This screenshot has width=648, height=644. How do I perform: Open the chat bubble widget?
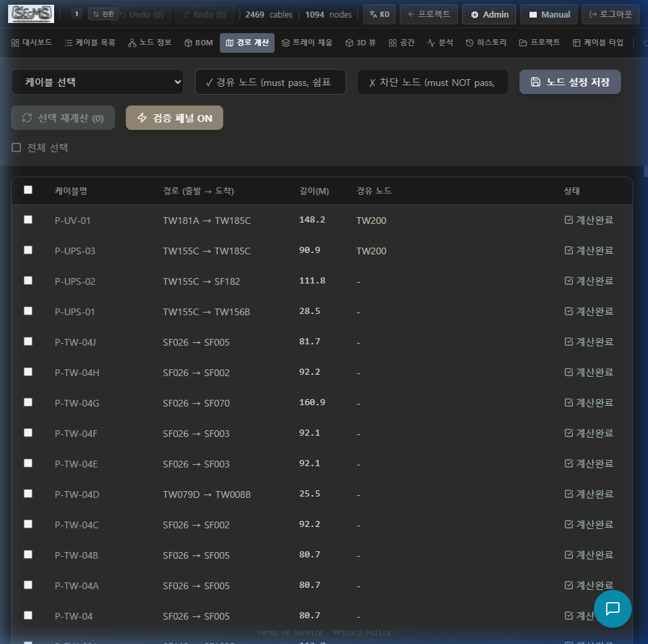[612, 608]
